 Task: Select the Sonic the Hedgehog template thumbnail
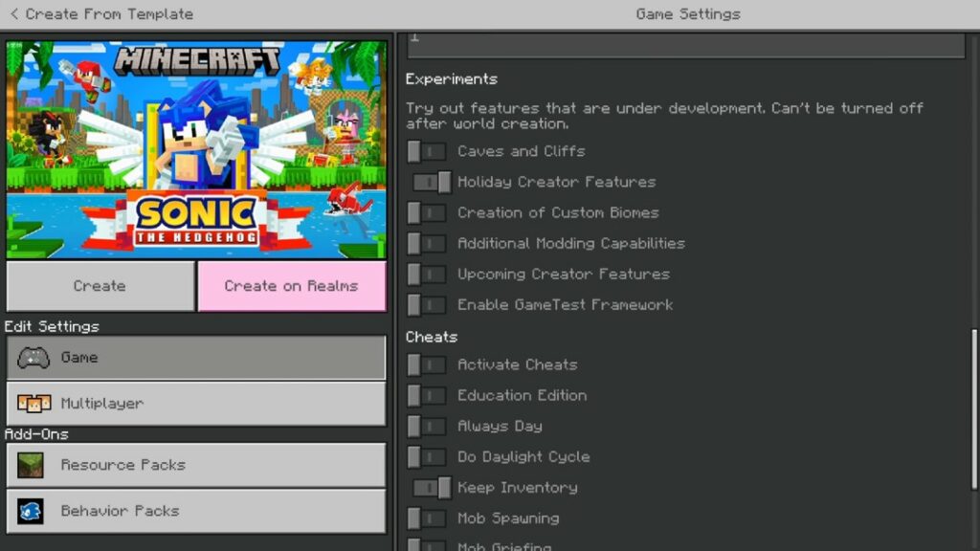pyautogui.click(x=196, y=149)
